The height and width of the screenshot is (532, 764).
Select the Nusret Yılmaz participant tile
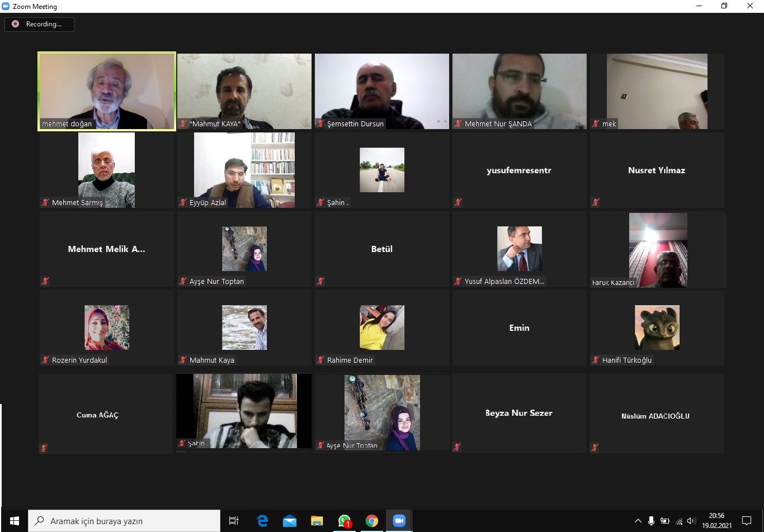(x=657, y=170)
